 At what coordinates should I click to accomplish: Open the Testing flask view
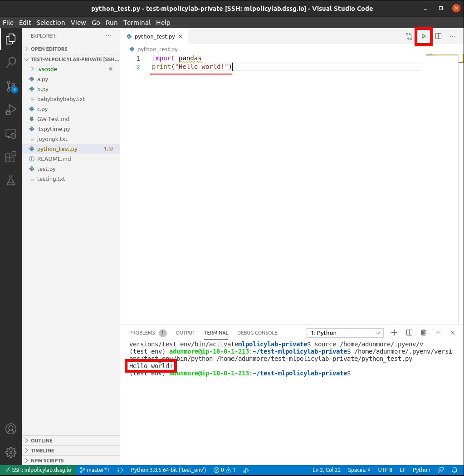pyautogui.click(x=10, y=180)
